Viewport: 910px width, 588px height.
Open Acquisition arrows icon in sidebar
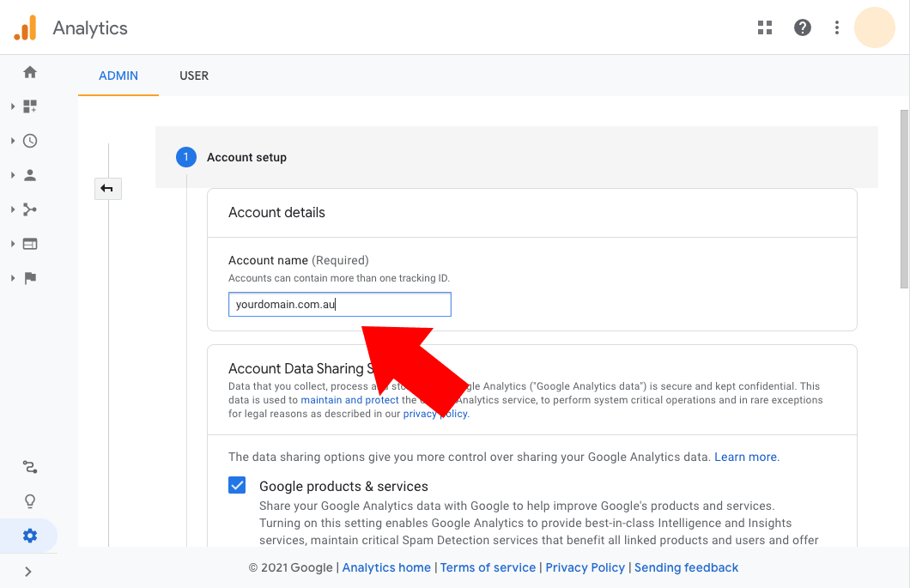[30, 209]
